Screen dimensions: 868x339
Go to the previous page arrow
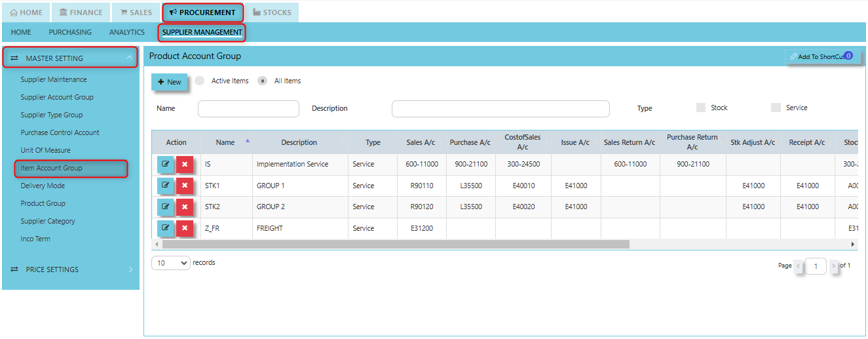799,266
